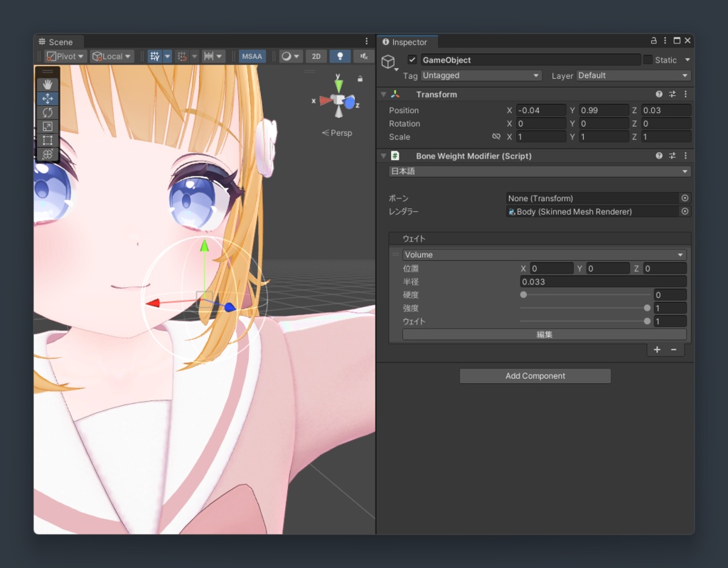Adjust the 強度 strength slider
Screen dimensions: 728x568
[585, 308]
